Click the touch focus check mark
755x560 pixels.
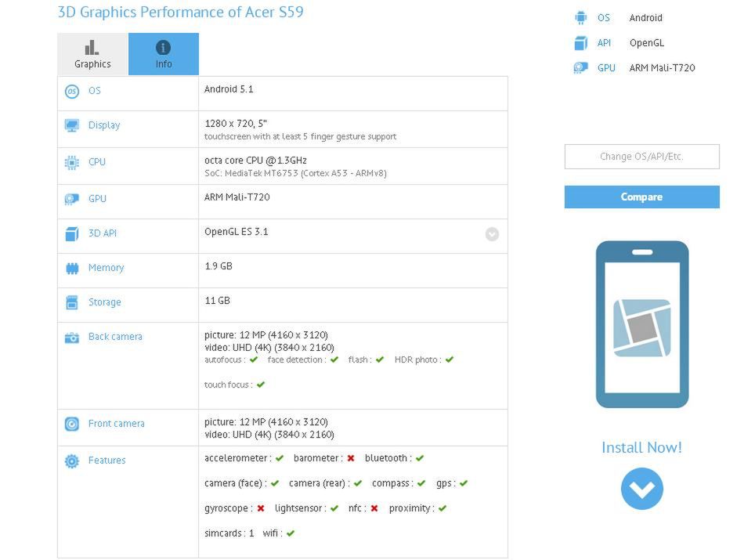coord(261,385)
